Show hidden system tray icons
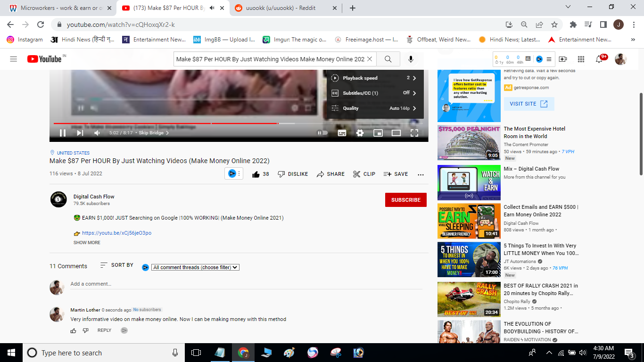This screenshot has height=362, width=644. [x=549, y=353]
